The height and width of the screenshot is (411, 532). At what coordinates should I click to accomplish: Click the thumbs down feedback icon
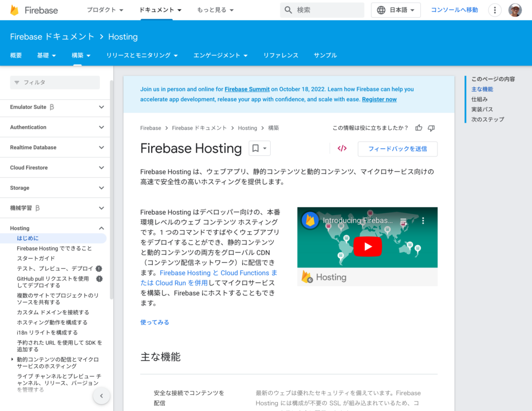coord(431,128)
